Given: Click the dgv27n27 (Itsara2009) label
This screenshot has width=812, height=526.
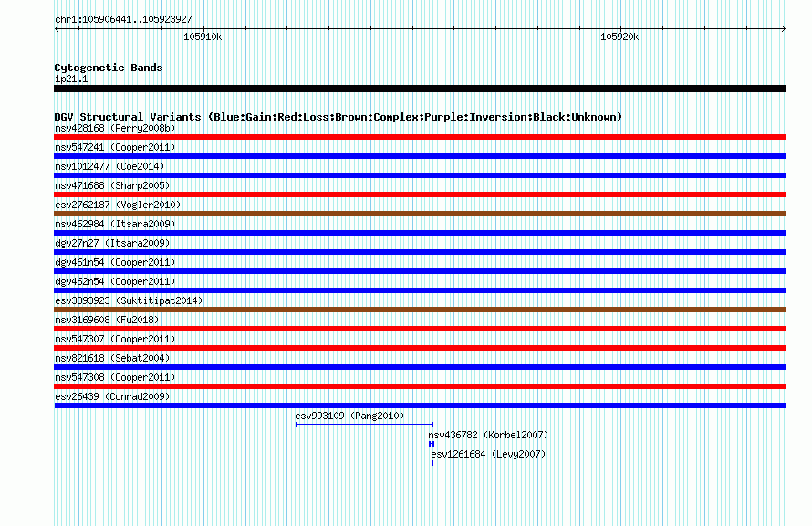Looking at the screenshot, I should (112, 243).
